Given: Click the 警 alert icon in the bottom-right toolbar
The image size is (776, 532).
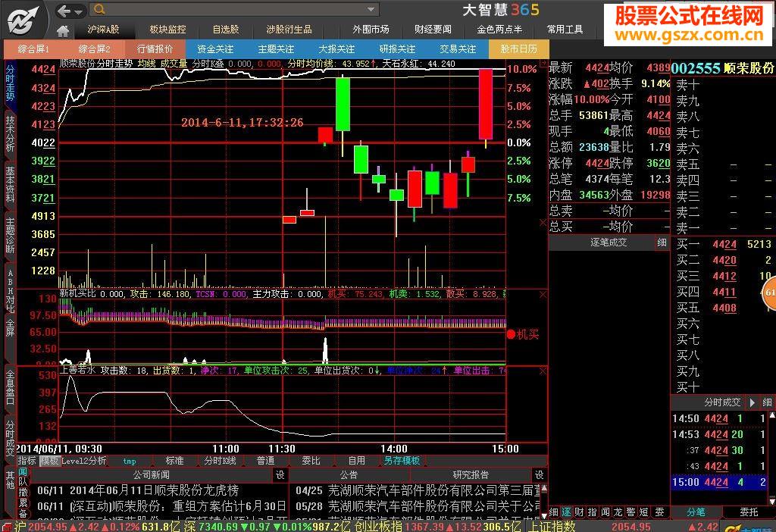Looking at the screenshot, I should pos(631,512).
